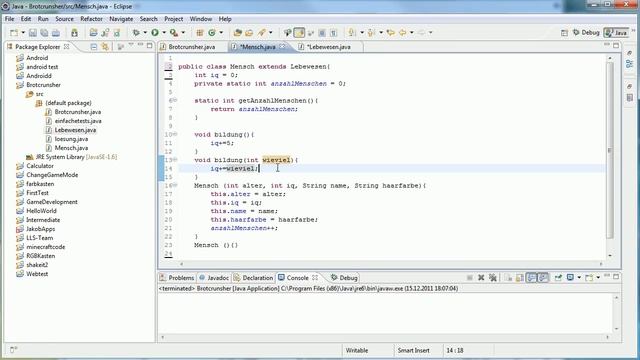Remove Launch with console X icon
Viewport: 640px width, 360px height.
[x=481, y=278]
